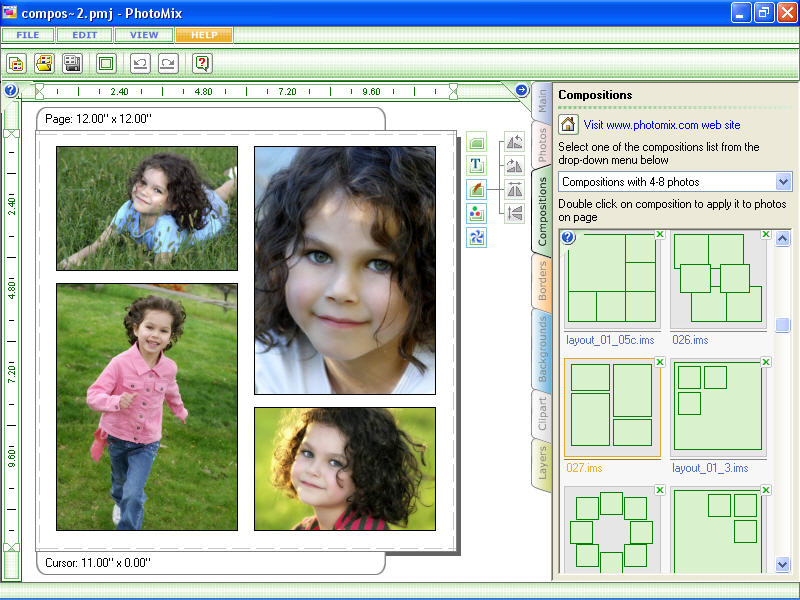The height and width of the screenshot is (600, 800).
Task: Switch to the Photos side tab
Action: [542, 144]
